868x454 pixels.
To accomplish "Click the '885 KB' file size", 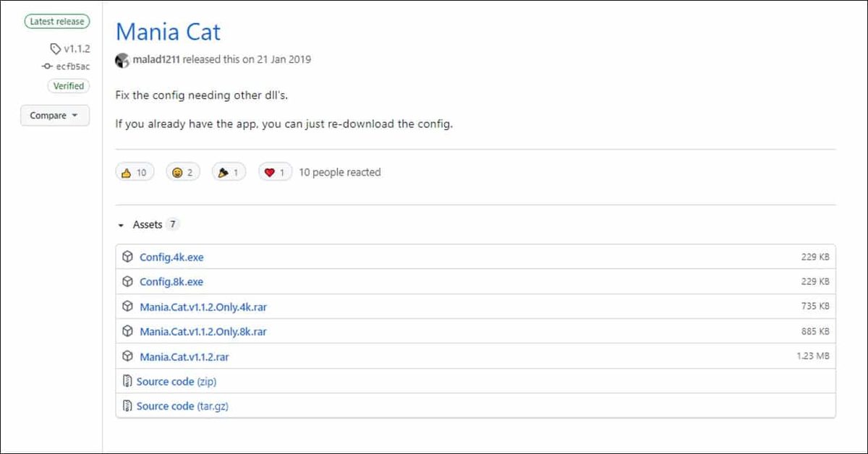I will point(815,331).
